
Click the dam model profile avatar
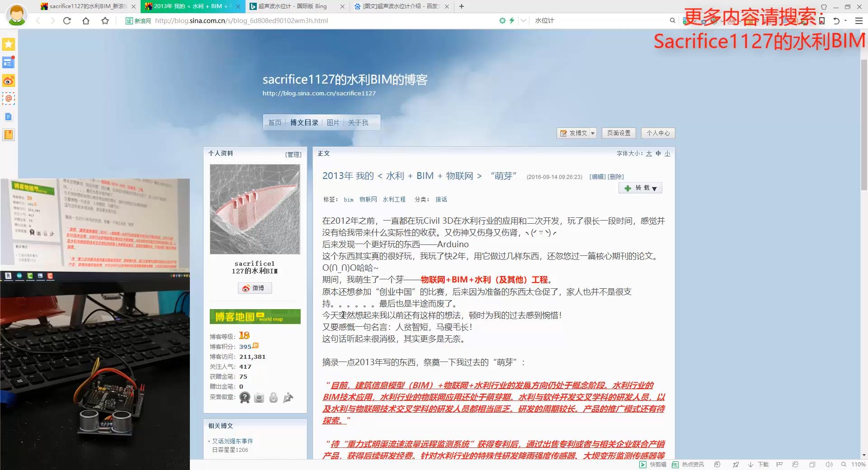(x=255, y=209)
